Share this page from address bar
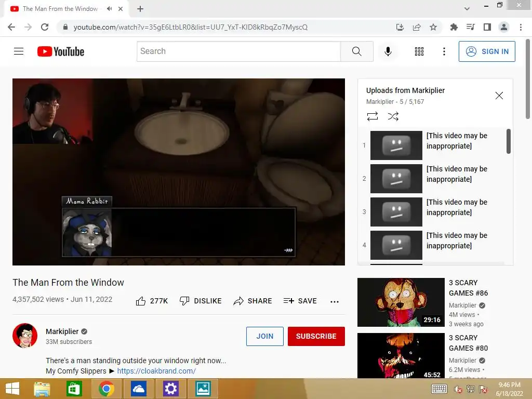Viewport: 532px width, 399px height. pyautogui.click(x=417, y=27)
